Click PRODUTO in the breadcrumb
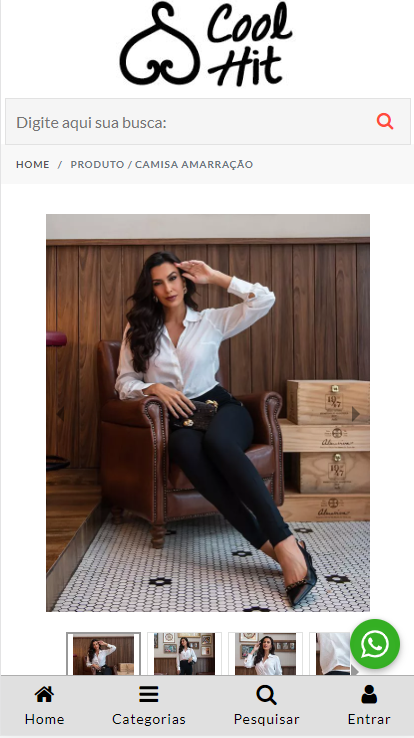Image resolution: width=414 pixels, height=738 pixels. point(97,164)
